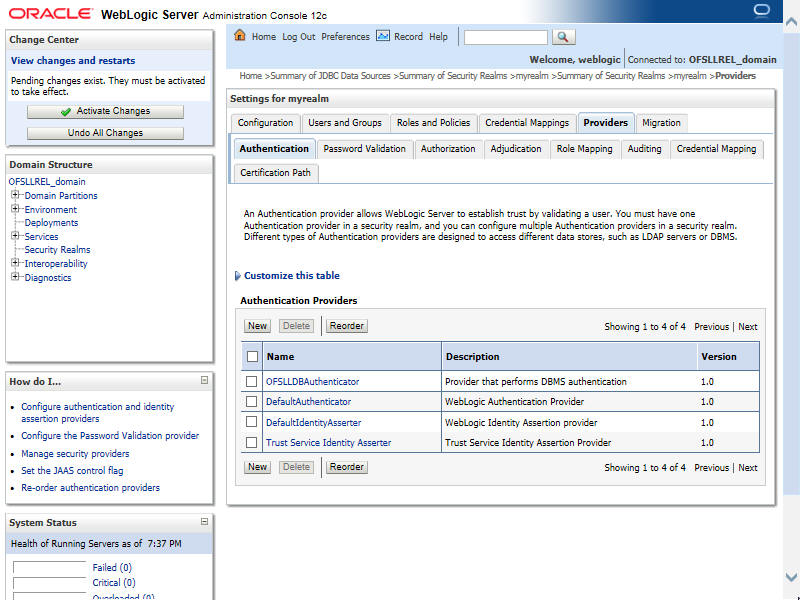Select Deployments in Domain Structure

click(51, 222)
